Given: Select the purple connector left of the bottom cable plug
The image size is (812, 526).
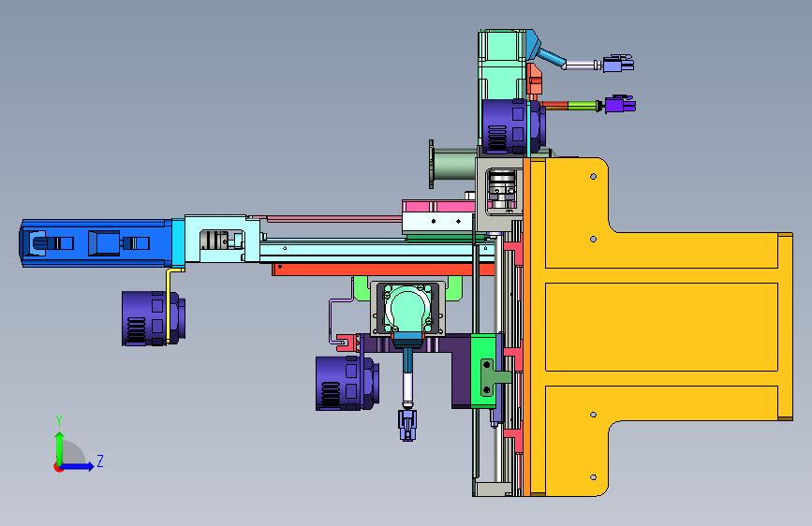Looking at the screenshot, I should click(x=347, y=383).
